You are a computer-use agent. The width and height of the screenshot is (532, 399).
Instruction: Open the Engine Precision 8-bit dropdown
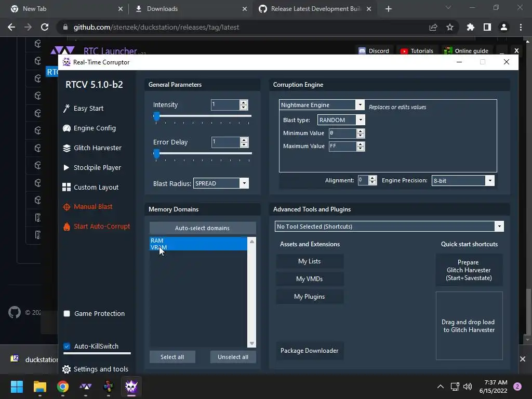(490, 180)
